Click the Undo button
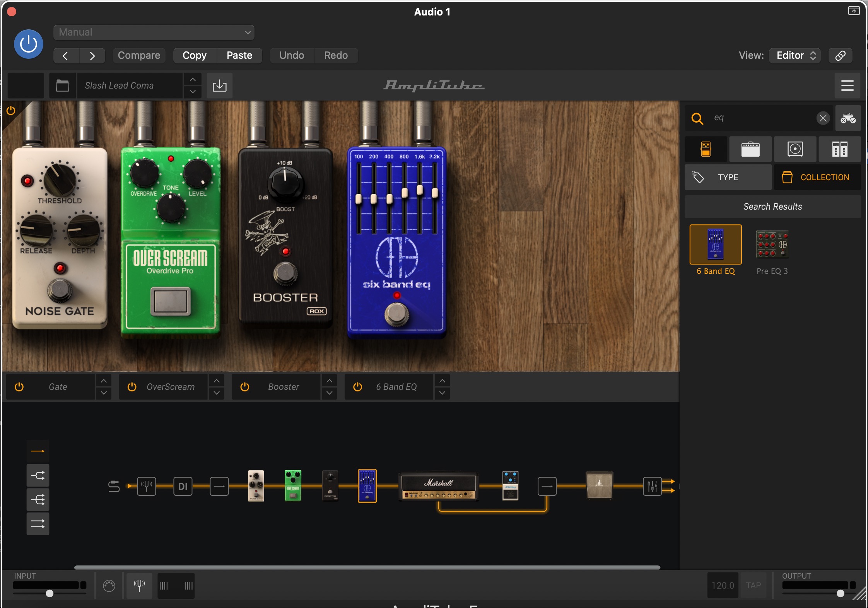This screenshot has height=608, width=868. [292, 55]
